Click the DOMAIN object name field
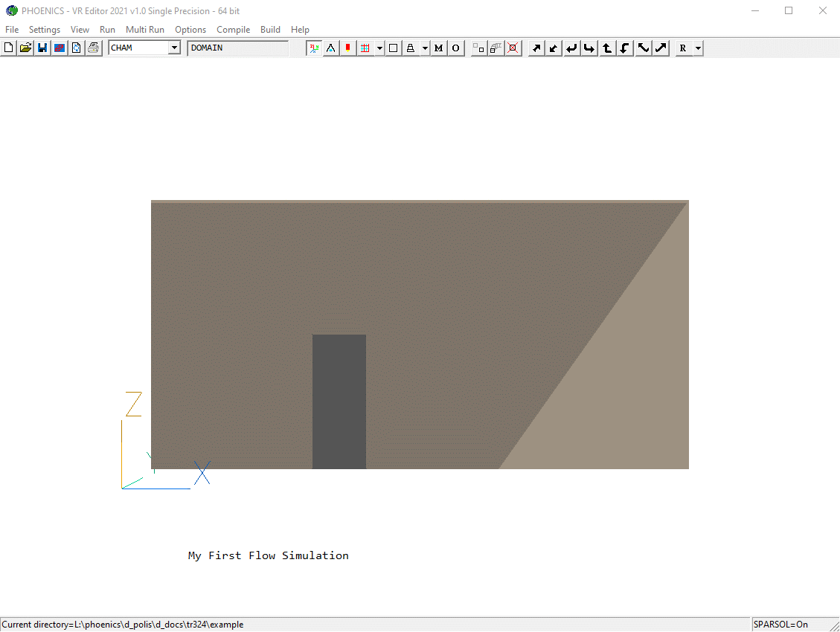This screenshot has height=632, width=840. click(237, 48)
